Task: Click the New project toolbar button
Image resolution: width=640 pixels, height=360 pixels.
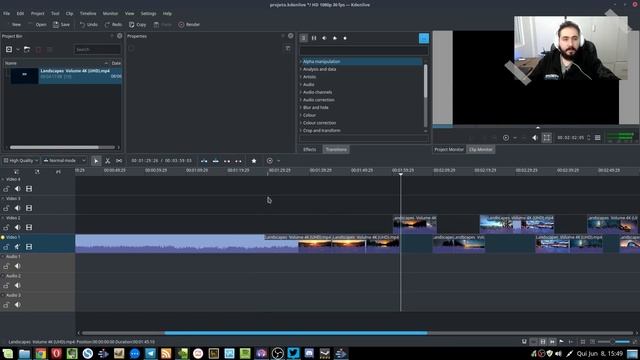Action: pos(13,24)
